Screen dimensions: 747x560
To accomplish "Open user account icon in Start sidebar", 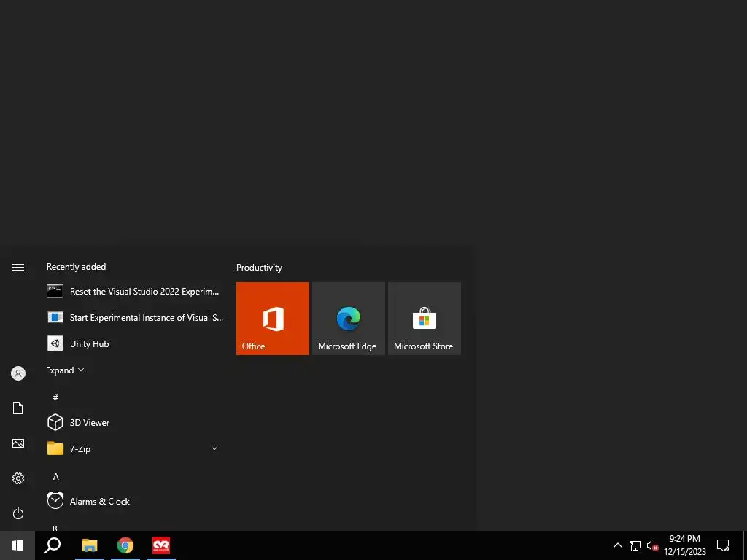I will point(18,373).
